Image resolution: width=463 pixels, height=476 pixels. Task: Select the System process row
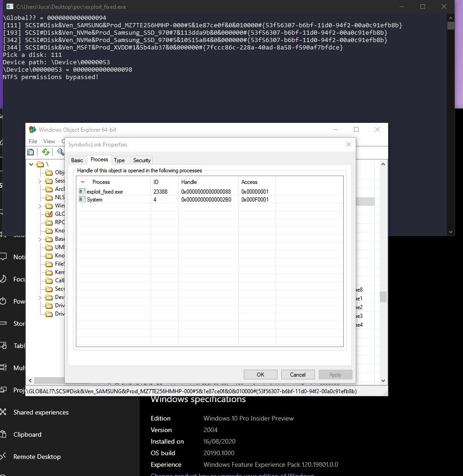coord(210,200)
